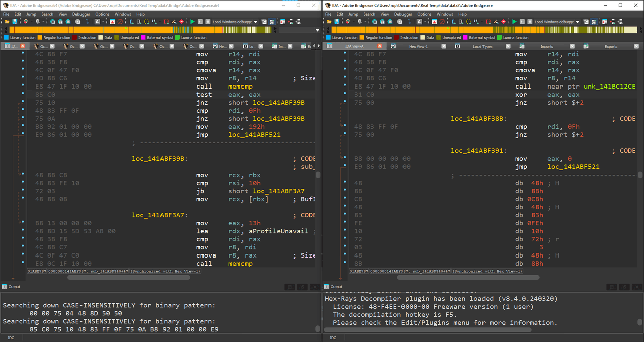
Task: Click the Convert to code 'C' icon in left IDA toolbar
Action: [131, 22]
